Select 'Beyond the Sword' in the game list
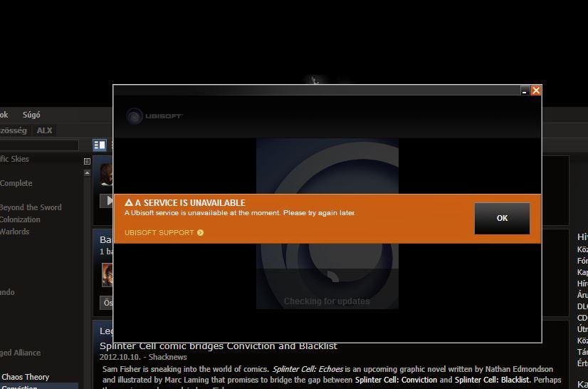The height and width of the screenshot is (389, 588). (31, 207)
